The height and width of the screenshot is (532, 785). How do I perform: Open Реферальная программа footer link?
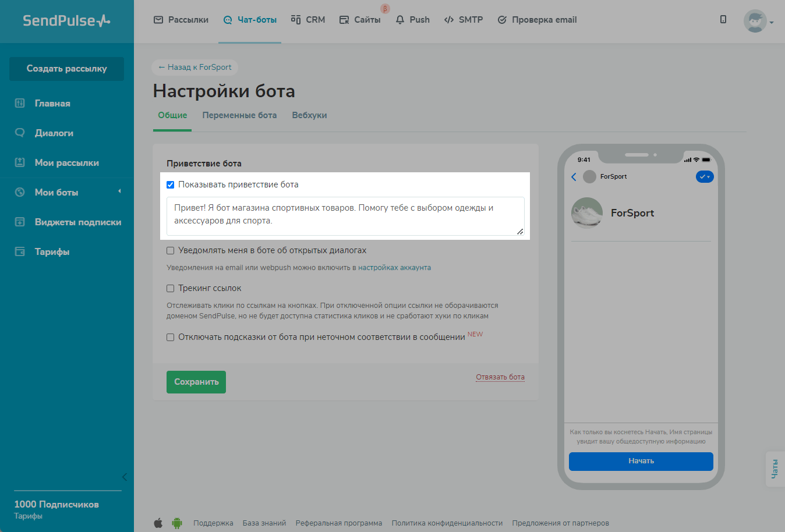(339, 523)
